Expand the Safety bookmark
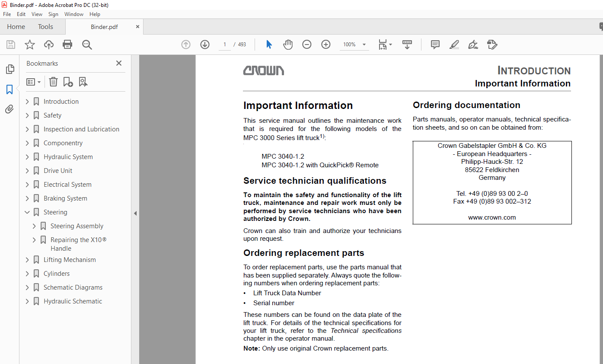This screenshot has width=603, height=364. click(x=28, y=115)
